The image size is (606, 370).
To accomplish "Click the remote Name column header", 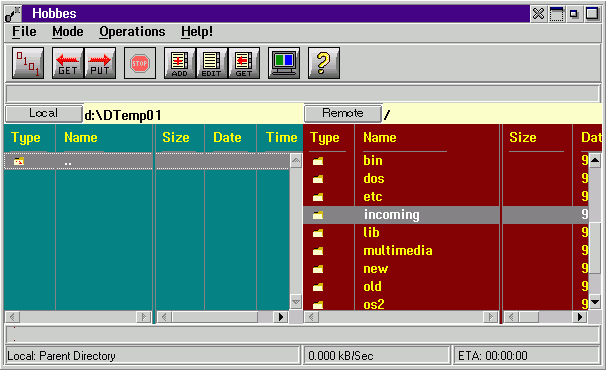I will 380,137.
